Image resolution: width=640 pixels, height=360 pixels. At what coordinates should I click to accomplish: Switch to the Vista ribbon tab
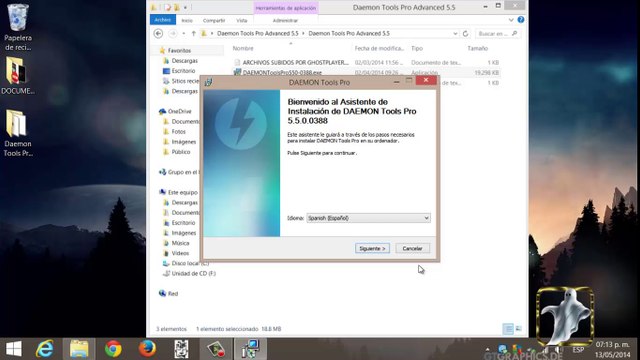tap(242, 20)
